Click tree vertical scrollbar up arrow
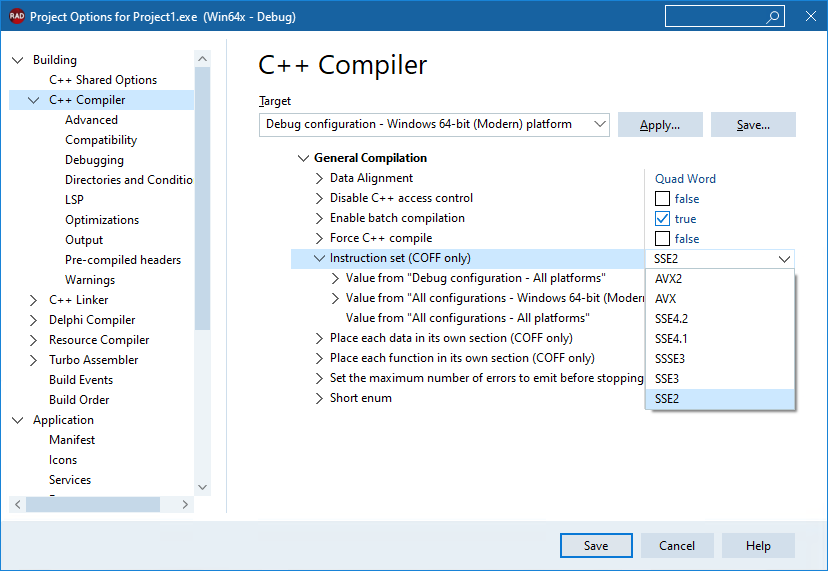Viewport: 828px width, 571px height. coord(202,59)
